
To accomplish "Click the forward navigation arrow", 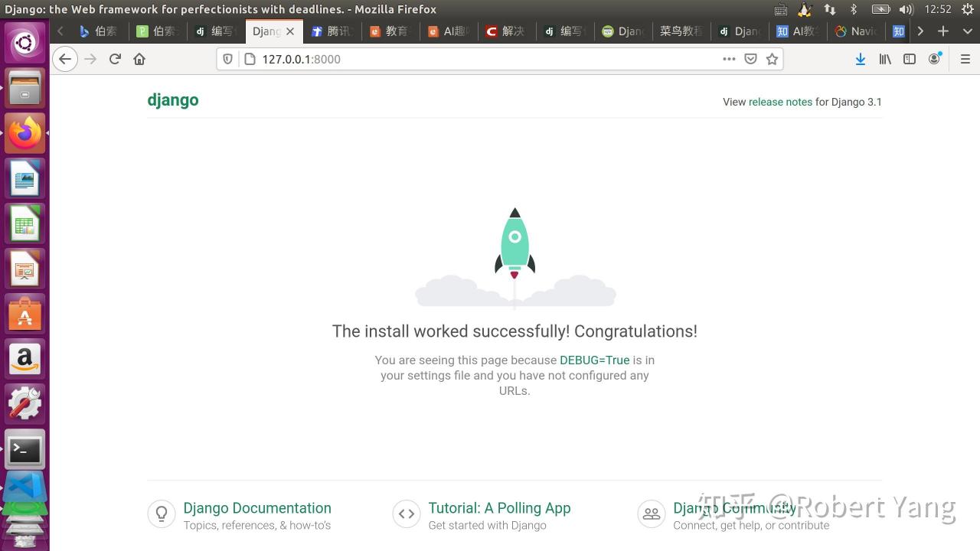I will tap(90, 59).
